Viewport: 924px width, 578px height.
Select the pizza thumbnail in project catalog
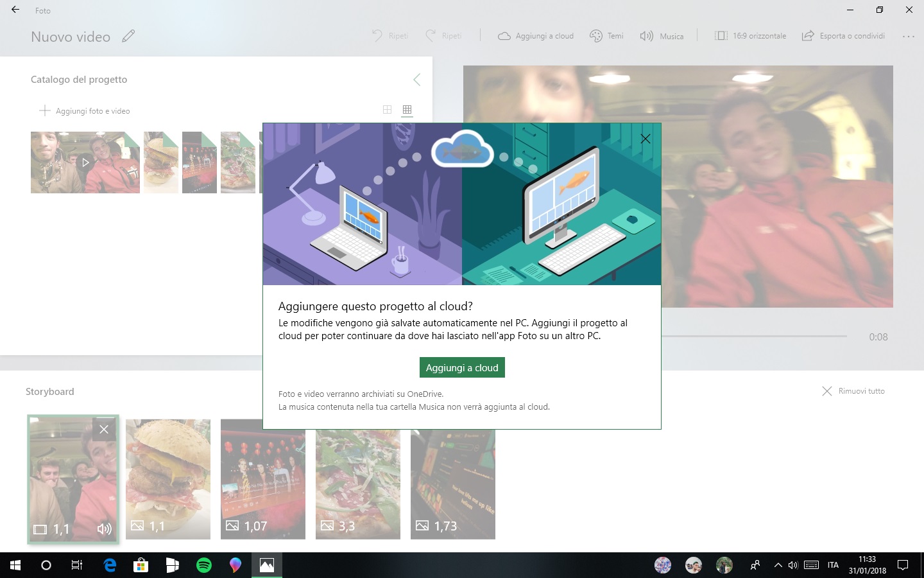pyautogui.click(x=238, y=162)
